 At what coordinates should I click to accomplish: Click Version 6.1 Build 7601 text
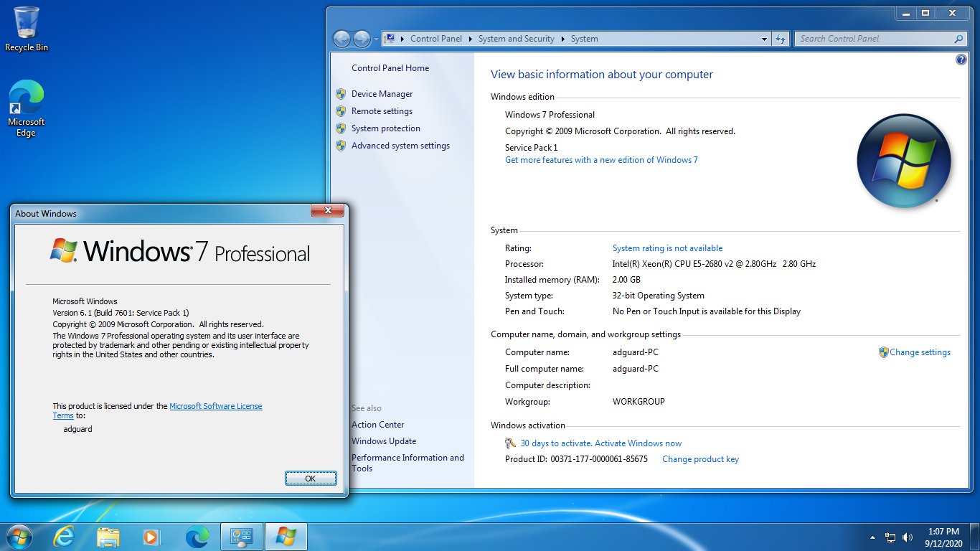pos(121,313)
